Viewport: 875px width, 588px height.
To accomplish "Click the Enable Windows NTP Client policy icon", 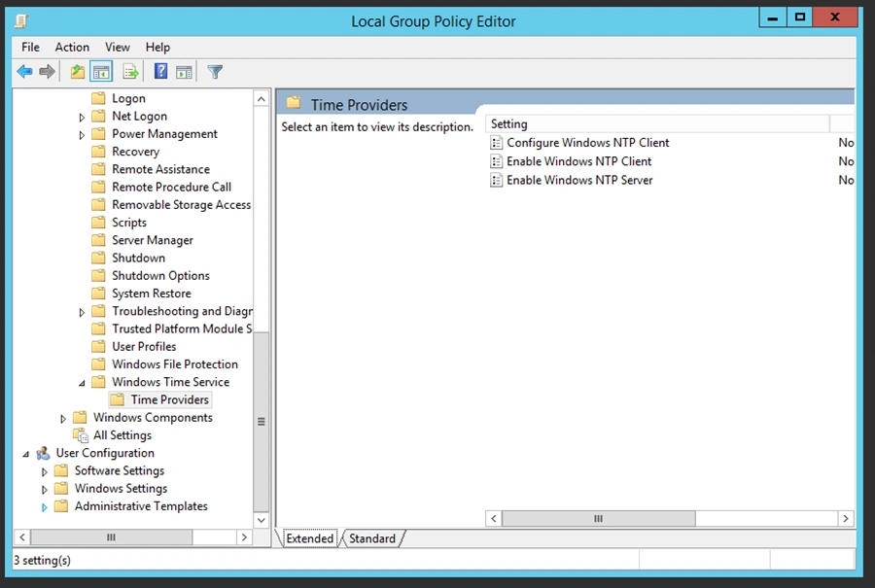I will tap(496, 161).
